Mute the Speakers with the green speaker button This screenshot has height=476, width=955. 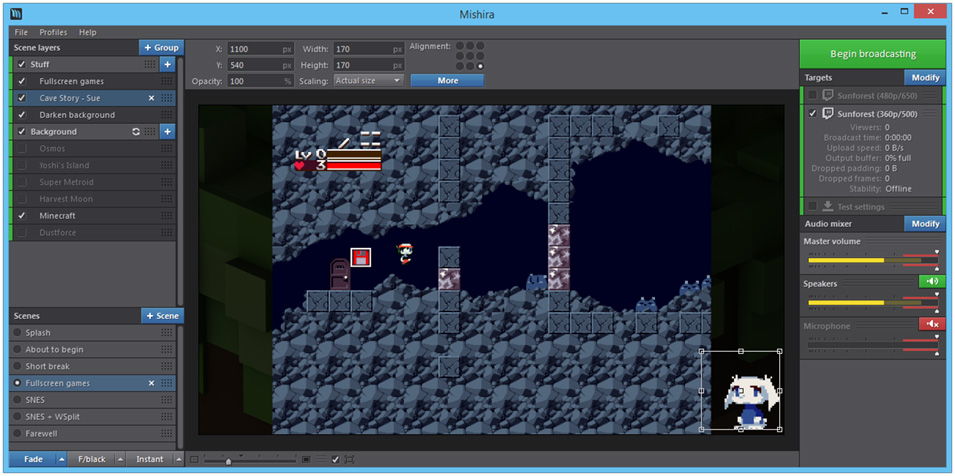[932, 281]
